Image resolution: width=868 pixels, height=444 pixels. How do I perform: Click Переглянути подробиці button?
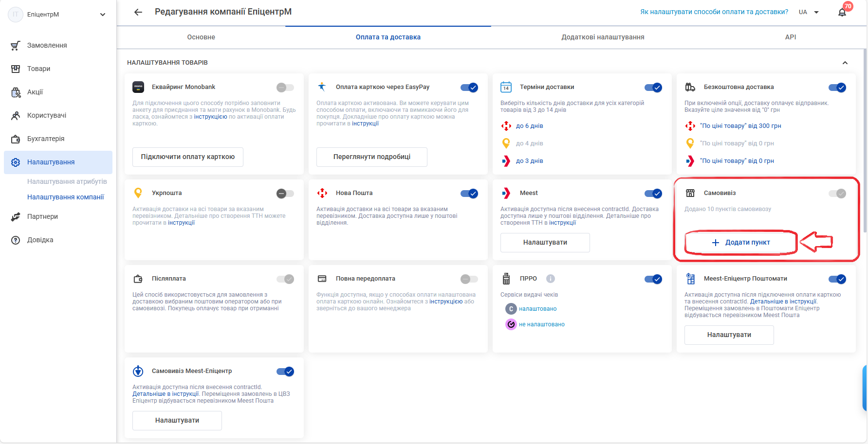[x=372, y=157]
